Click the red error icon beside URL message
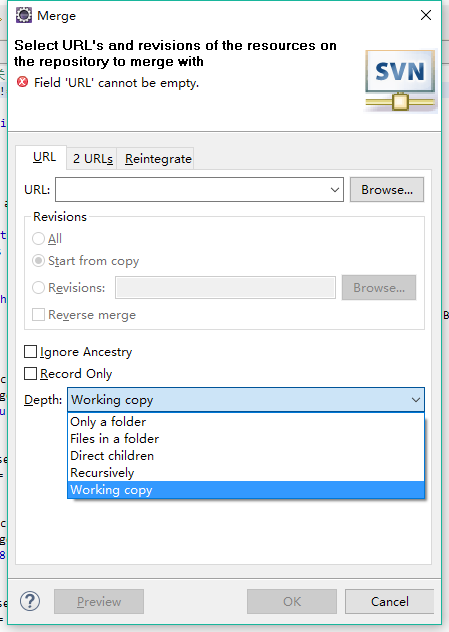Viewport: 449px width, 632px height. coord(23,82)
